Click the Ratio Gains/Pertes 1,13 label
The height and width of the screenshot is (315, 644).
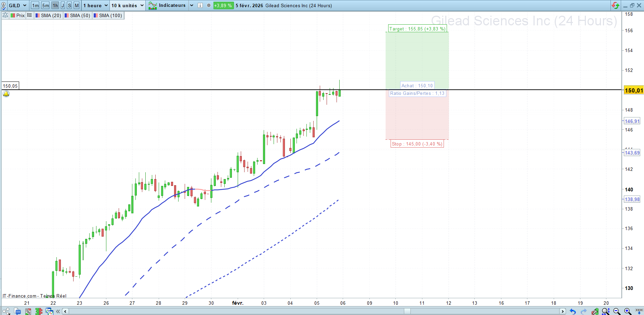[x=417, y=93]
